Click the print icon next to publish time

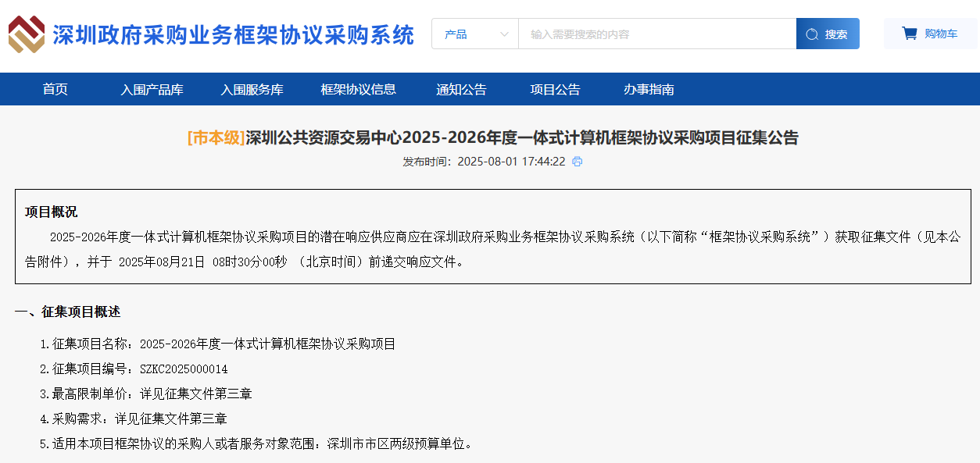577,162
